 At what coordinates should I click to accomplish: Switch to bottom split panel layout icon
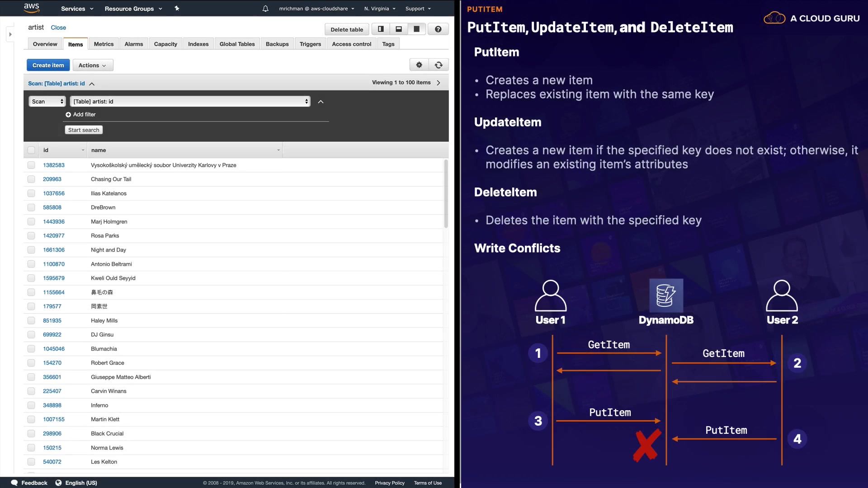399,29
